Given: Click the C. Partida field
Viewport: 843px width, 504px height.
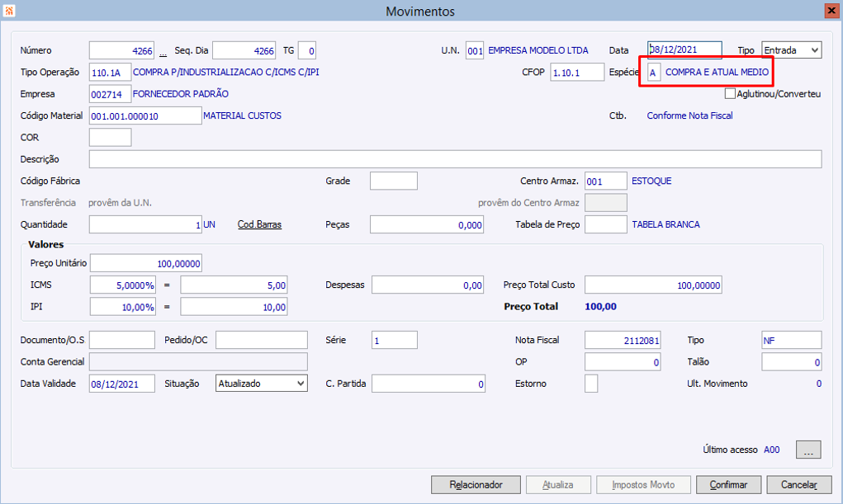Looking at the screenshot, I should coord(428,384).
